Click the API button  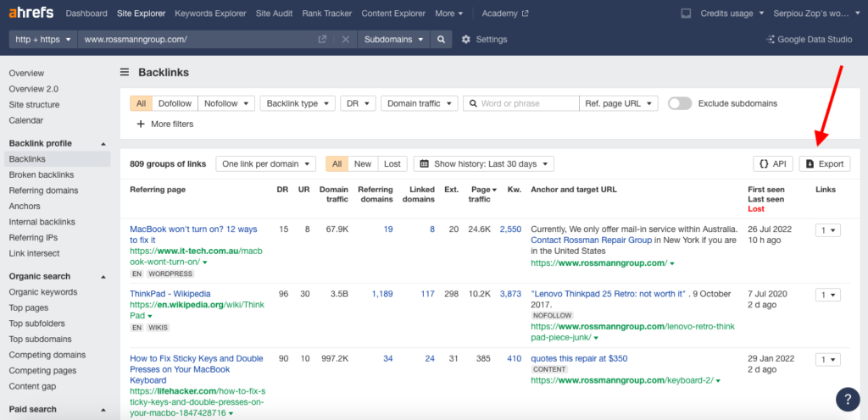773,163
